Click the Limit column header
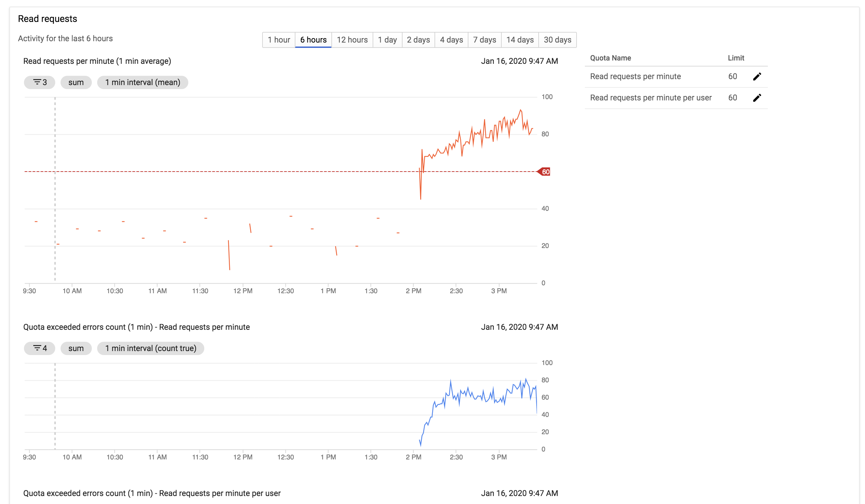 pyautogui.click(x=736, y=58)
